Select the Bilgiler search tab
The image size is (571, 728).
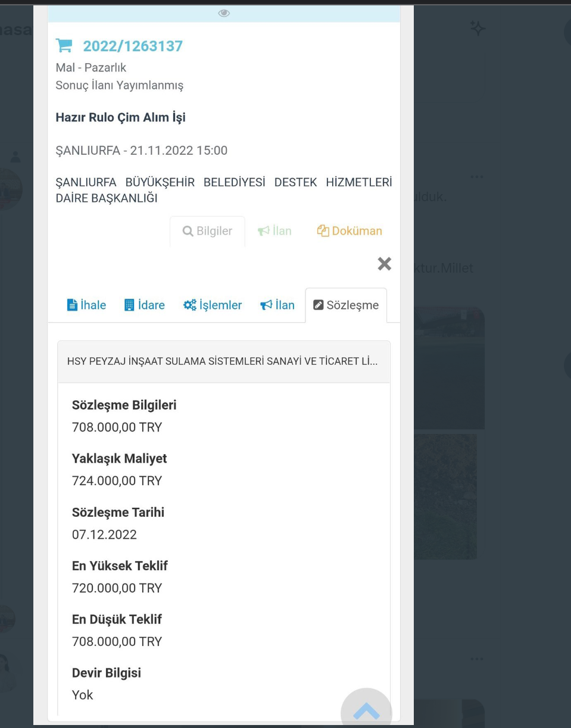click(207, 231)
